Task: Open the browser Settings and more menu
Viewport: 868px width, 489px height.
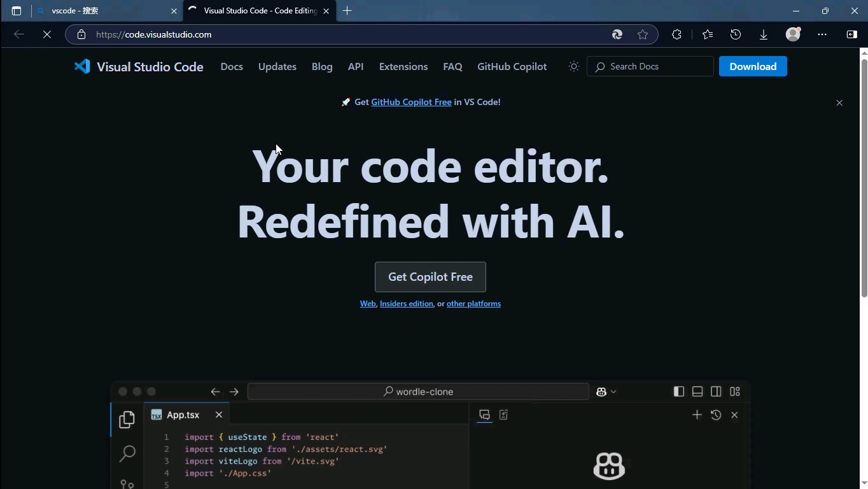Action: pyautogui.click(x=822, y=34)
